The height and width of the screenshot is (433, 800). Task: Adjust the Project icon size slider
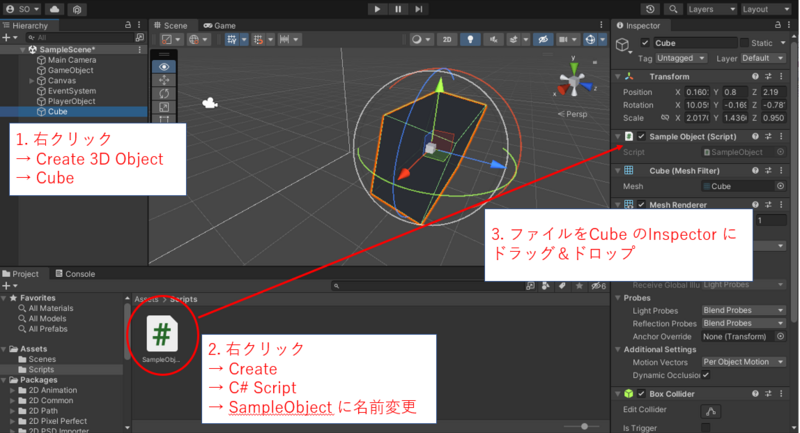pyautogui.click(x=584, y=426)
